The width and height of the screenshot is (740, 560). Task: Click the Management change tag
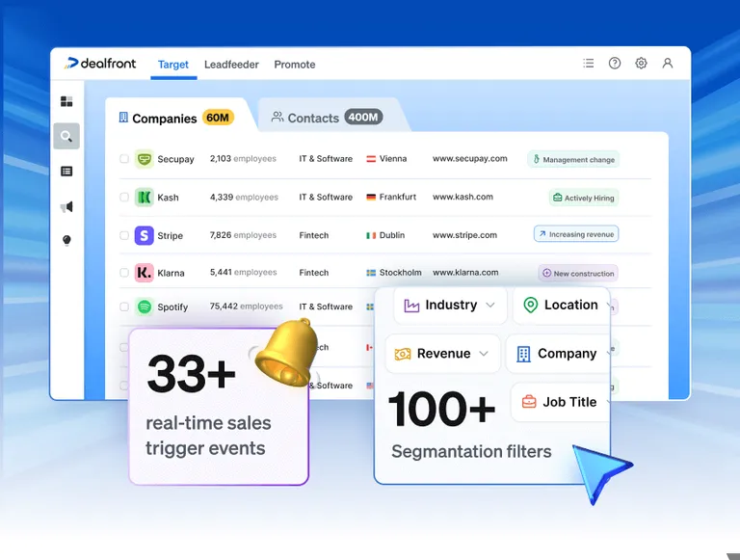coord(573,160)
